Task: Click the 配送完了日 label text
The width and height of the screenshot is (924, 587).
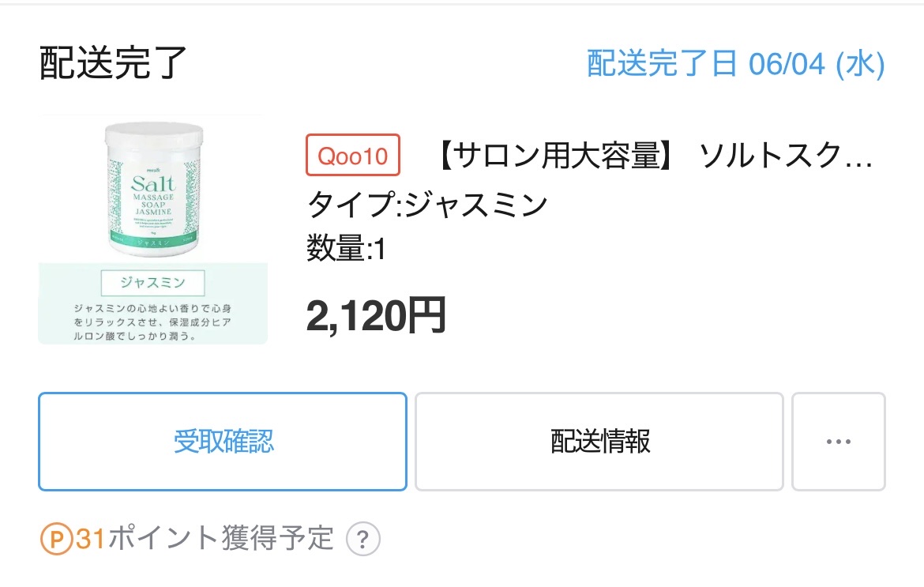Action: (x=662, y=64)
